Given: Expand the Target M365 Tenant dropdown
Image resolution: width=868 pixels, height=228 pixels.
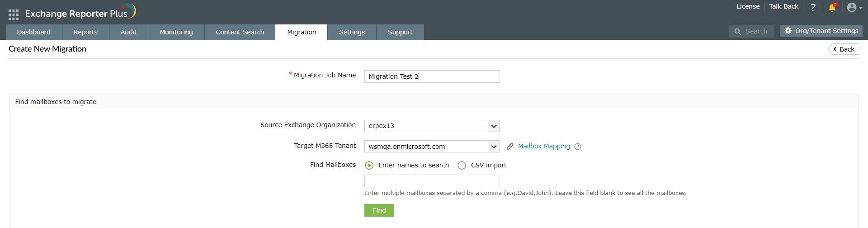Looking at the screenshot, I should click(x=494, y=147).
